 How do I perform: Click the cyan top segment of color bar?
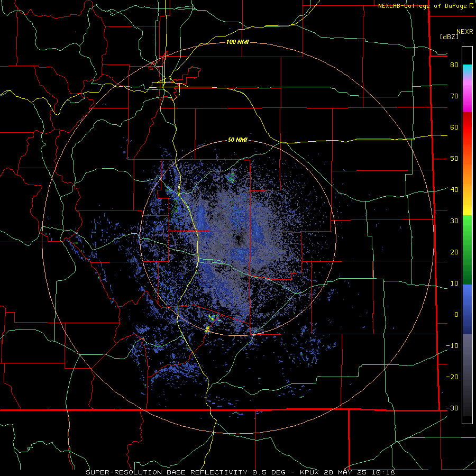tap(467, 69)
